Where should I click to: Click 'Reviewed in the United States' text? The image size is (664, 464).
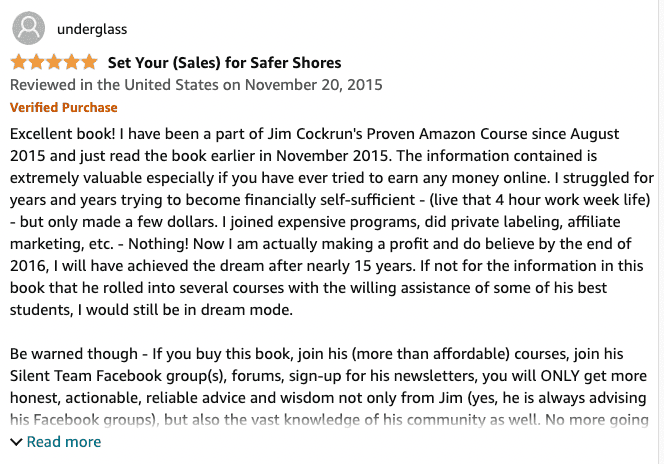click(114, 85)
